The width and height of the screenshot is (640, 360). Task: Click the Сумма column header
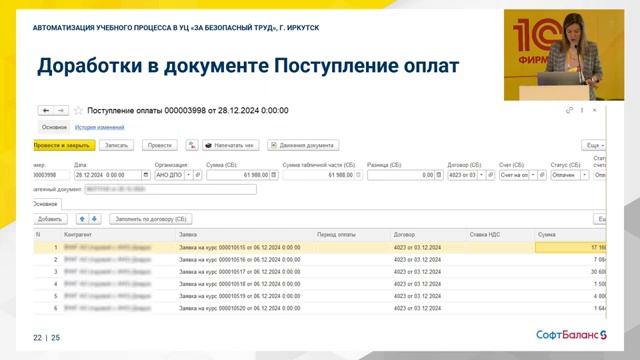click(570, 235)
